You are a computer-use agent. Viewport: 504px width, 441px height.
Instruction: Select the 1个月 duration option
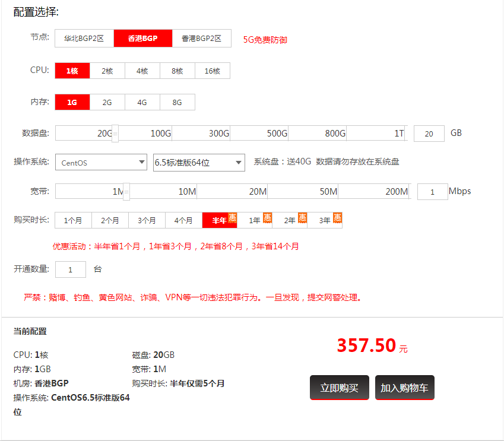[73, 221]
